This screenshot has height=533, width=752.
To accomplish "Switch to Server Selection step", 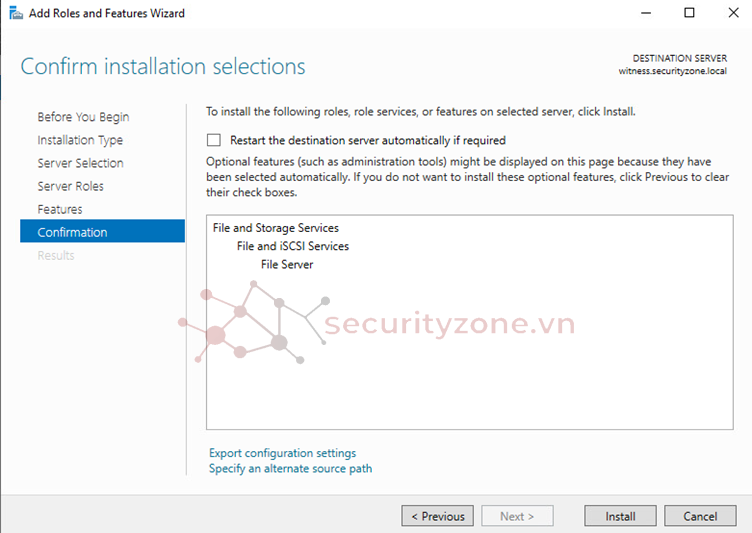I will tap(80, 163).
